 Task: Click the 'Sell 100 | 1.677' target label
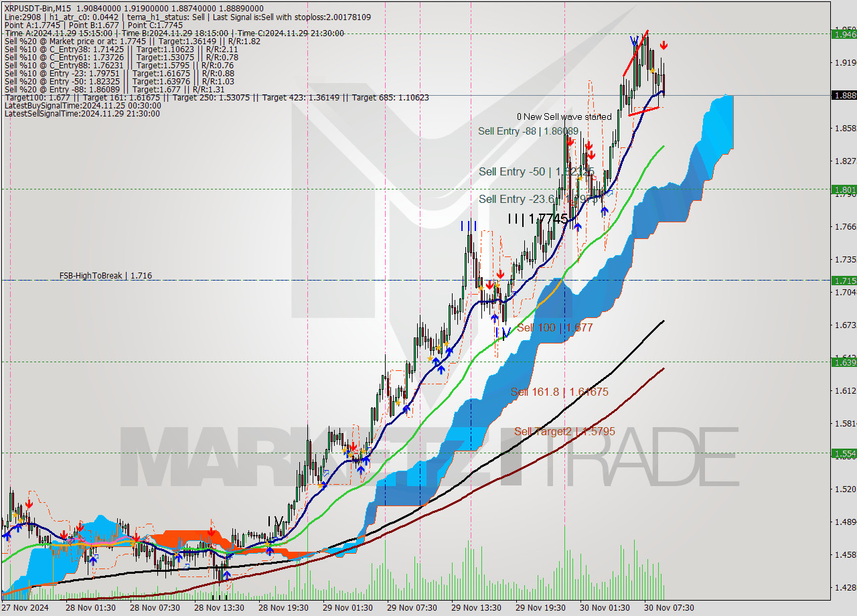click(555, 327)
